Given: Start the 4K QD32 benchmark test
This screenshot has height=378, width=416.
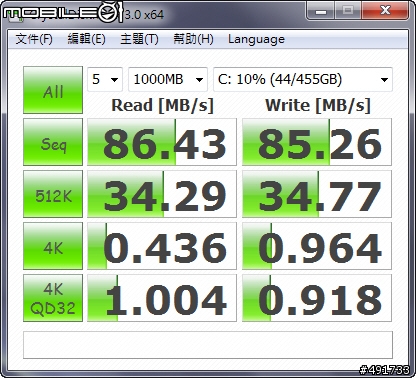Looking at the screenshot, I should pyautogui.click(x=53, y=298).
